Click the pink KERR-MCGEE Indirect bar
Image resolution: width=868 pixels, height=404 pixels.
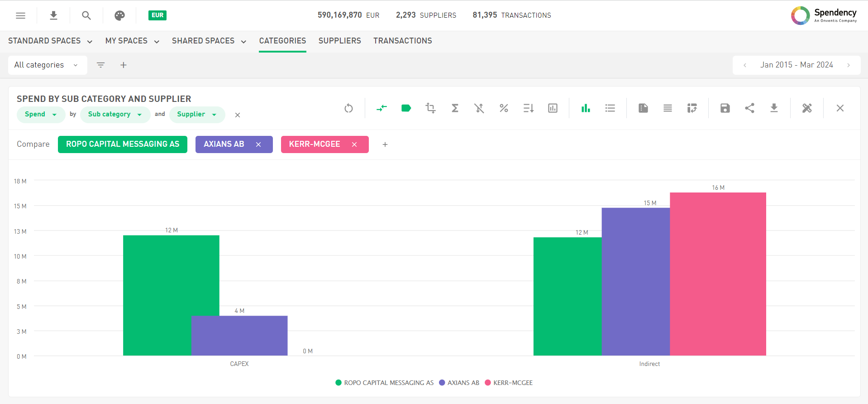point(718,274)
